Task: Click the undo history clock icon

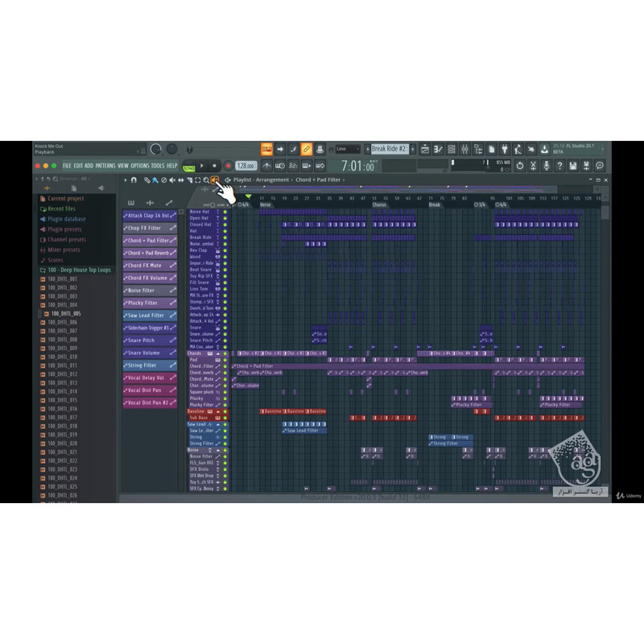Action: tap(520, 166)
